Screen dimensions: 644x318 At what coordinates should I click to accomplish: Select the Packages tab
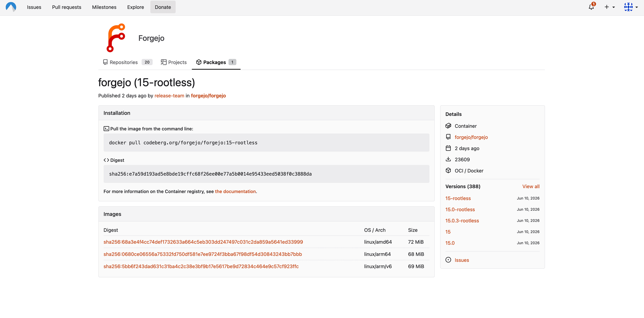216,62
